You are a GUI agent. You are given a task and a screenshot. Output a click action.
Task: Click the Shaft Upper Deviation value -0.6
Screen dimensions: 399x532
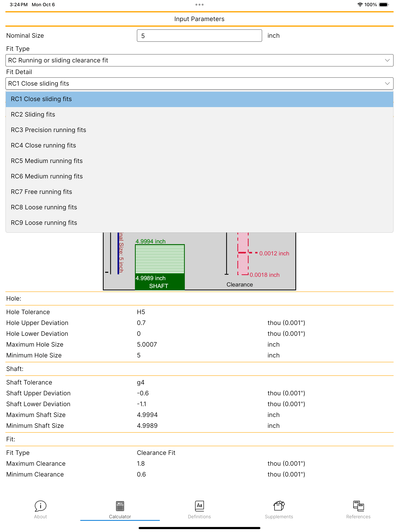[143, 393]
